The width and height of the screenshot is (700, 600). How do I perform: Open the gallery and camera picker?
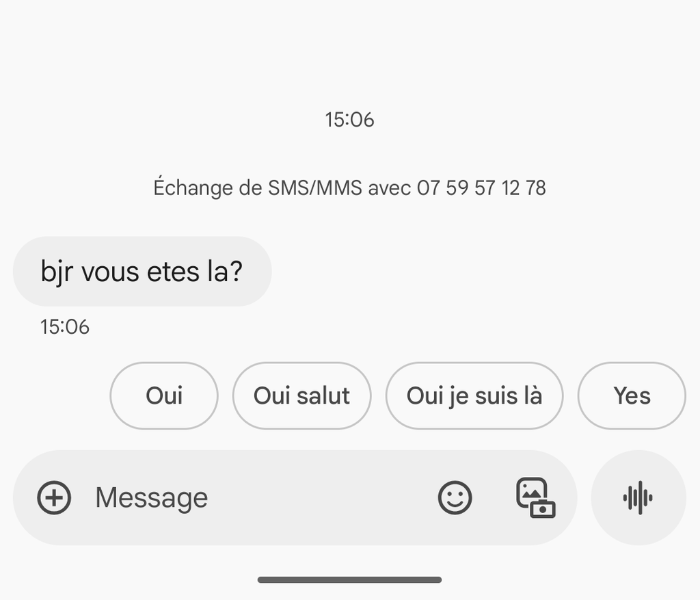(x=535, y=497)
